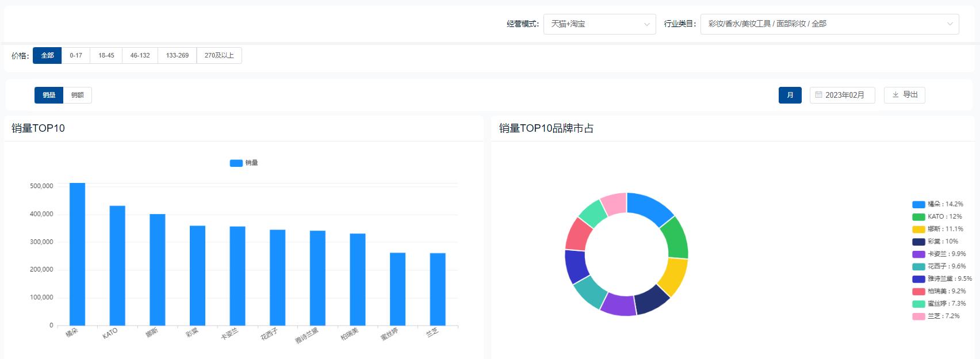Expand the 行业类目 category dropdown
Viewport: 980px width, 359px height.
click(x=950, y=24)
